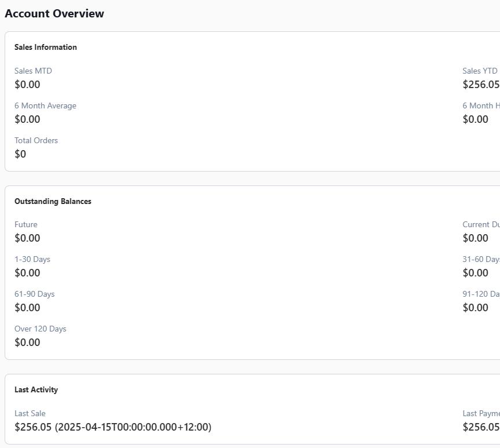The image size is (500, 448).
Task: Click the Current Due balance label
Action: pyautogui.click(x=481, y=224)
